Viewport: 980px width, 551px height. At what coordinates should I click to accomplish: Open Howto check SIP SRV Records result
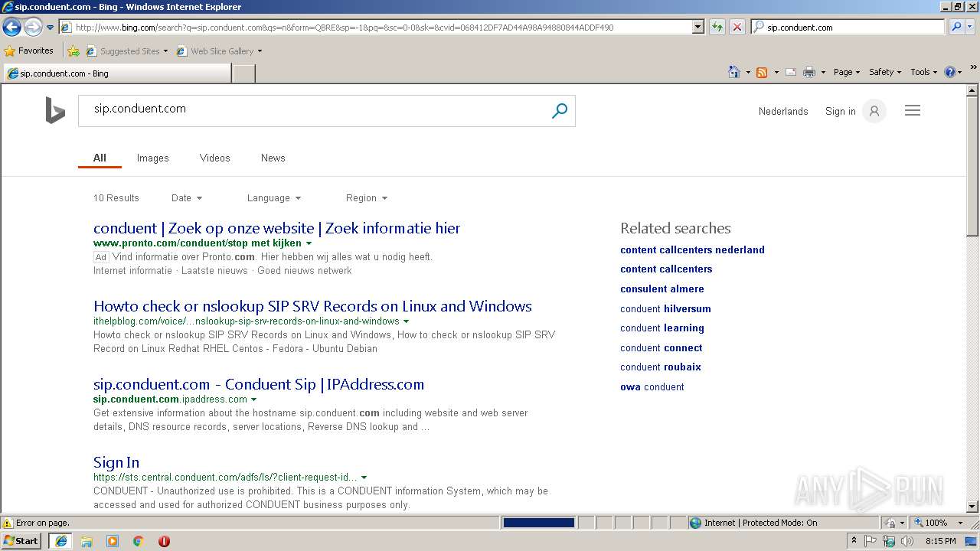tap(312, 306)
